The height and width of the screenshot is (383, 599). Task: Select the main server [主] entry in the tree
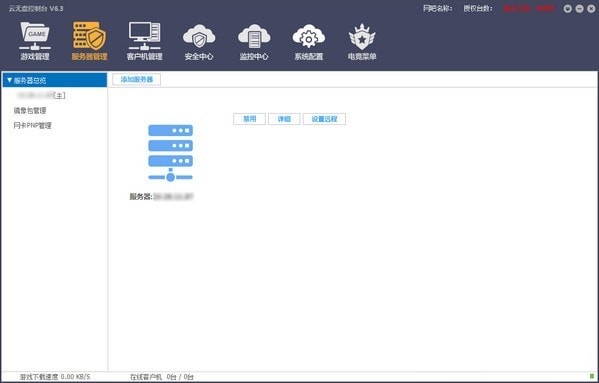[41, 95]
